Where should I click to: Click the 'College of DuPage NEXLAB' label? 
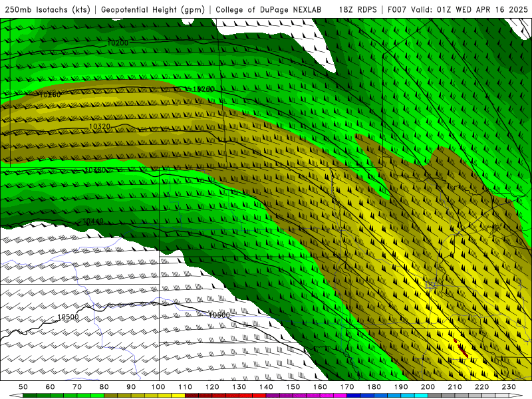pos(269,10)
